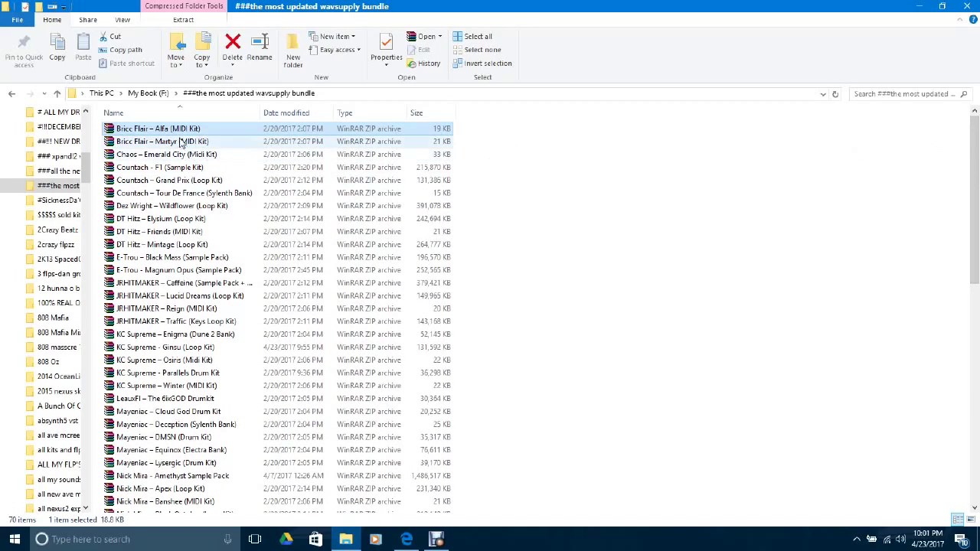Click Select none in the ribbon

pyautogui.click(x=482, y=49)
